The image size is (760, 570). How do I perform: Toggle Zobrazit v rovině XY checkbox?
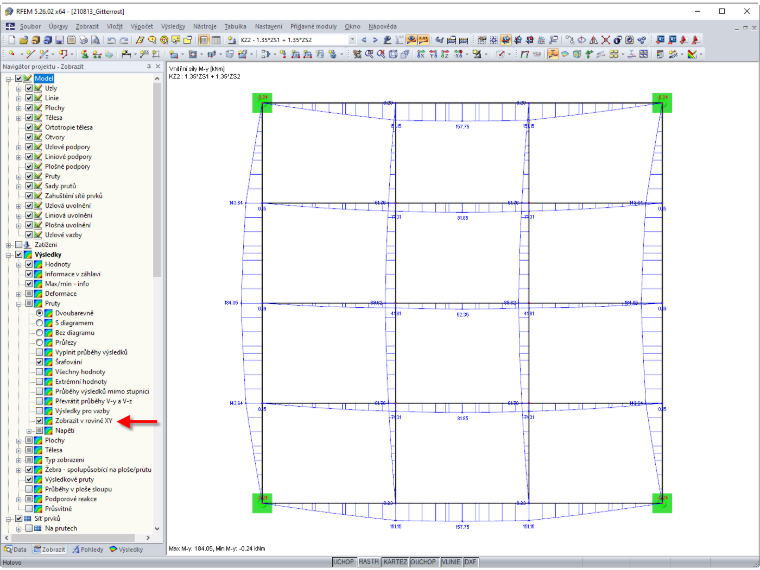39,421
